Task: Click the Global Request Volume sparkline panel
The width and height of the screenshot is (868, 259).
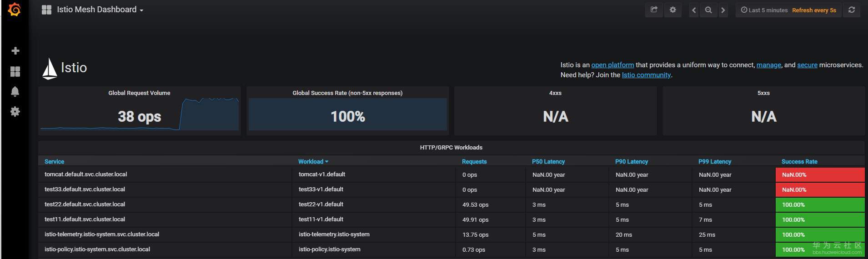Action: coord(139,111)
